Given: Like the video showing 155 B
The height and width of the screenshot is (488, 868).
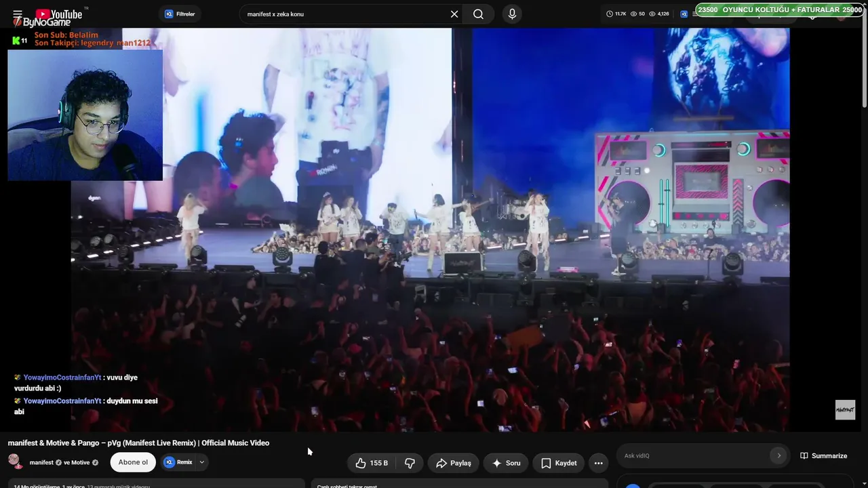Looking at the screenshot, I should (372, 463).
